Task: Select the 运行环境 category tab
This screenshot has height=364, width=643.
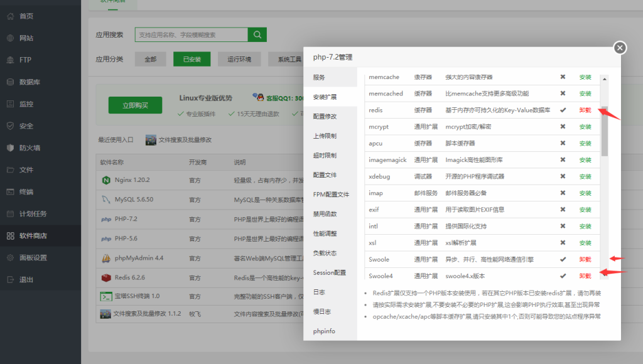Action: click(x=239, y=58)
